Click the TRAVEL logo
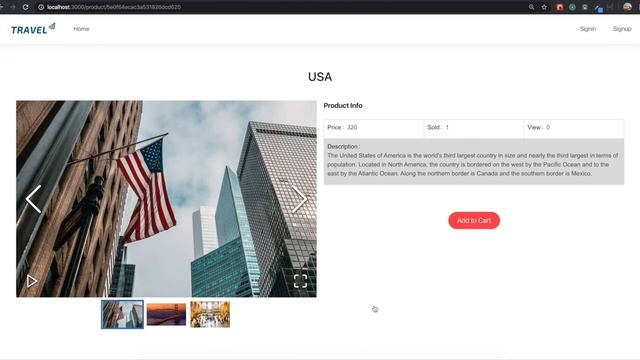 click(33, 29)
